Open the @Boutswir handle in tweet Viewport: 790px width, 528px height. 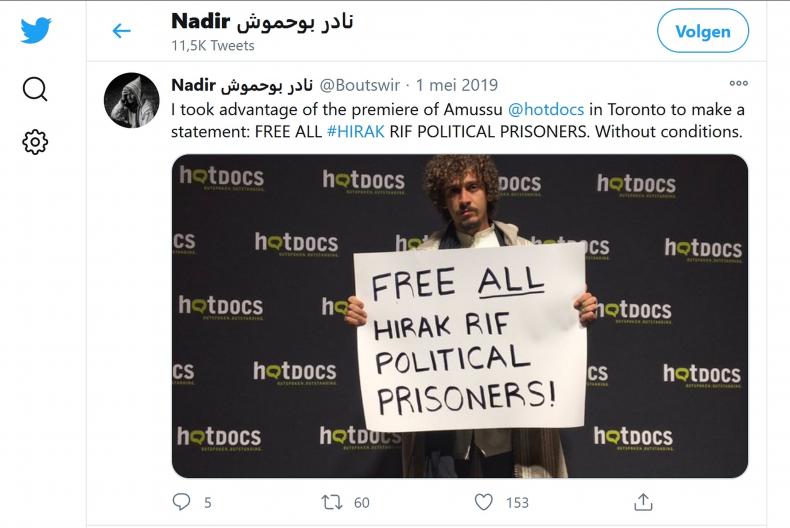pyautogui.click(x=360, y=85)
